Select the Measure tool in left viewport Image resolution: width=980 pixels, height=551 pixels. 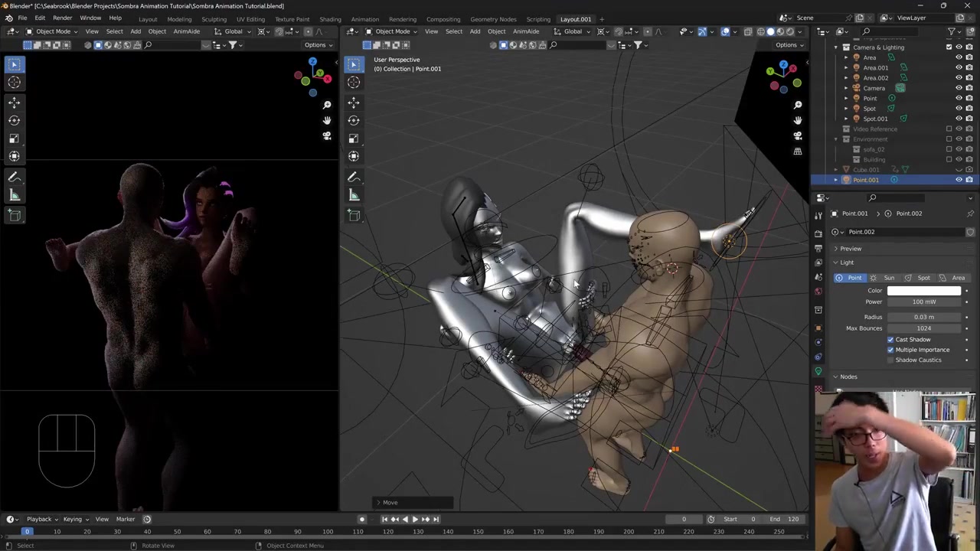click(14, 195)
